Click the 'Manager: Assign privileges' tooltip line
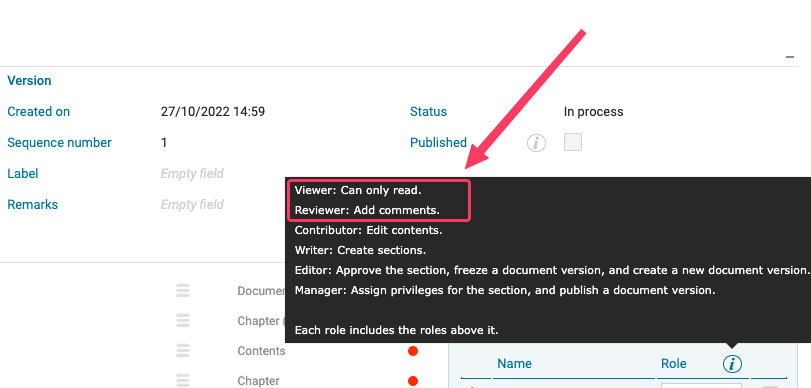This screenshot has height=388, width=811. pos(505,290)
